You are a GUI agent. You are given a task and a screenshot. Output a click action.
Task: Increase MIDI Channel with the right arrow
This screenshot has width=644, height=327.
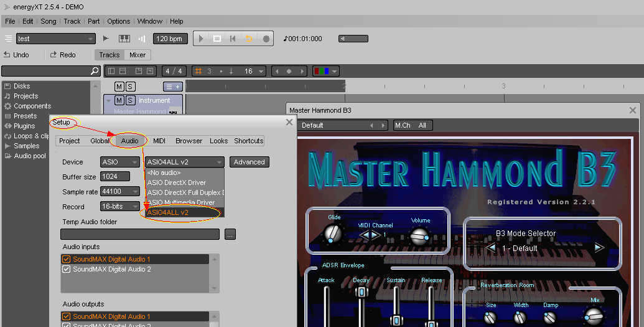(375, 235)
